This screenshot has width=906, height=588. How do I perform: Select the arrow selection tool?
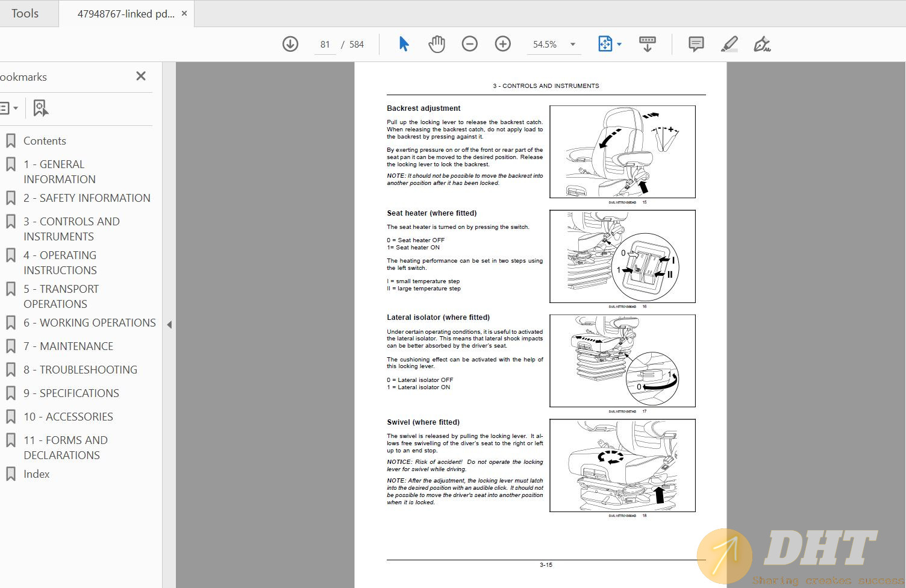click(404, 44)
